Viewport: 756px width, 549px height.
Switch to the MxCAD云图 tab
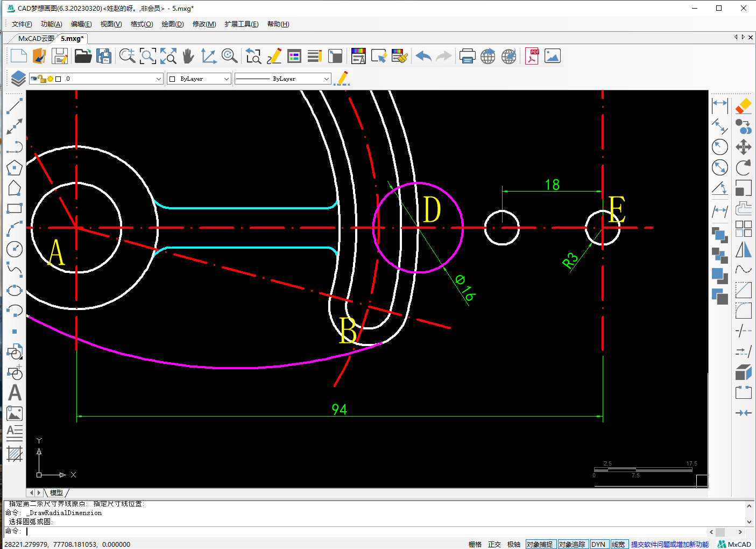click(x=36, y=39)
